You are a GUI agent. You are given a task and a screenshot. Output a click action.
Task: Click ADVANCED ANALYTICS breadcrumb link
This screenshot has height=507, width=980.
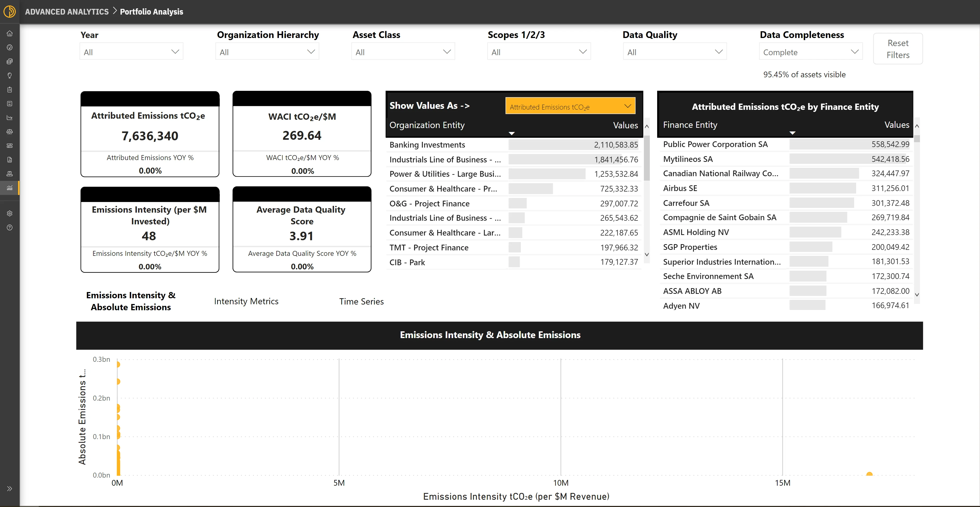click(67, 12)
